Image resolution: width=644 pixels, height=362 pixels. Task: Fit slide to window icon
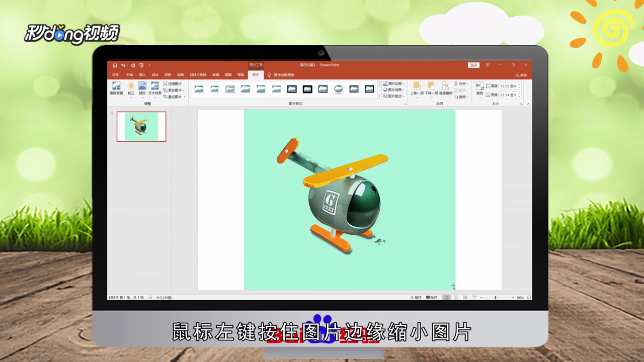528,298
